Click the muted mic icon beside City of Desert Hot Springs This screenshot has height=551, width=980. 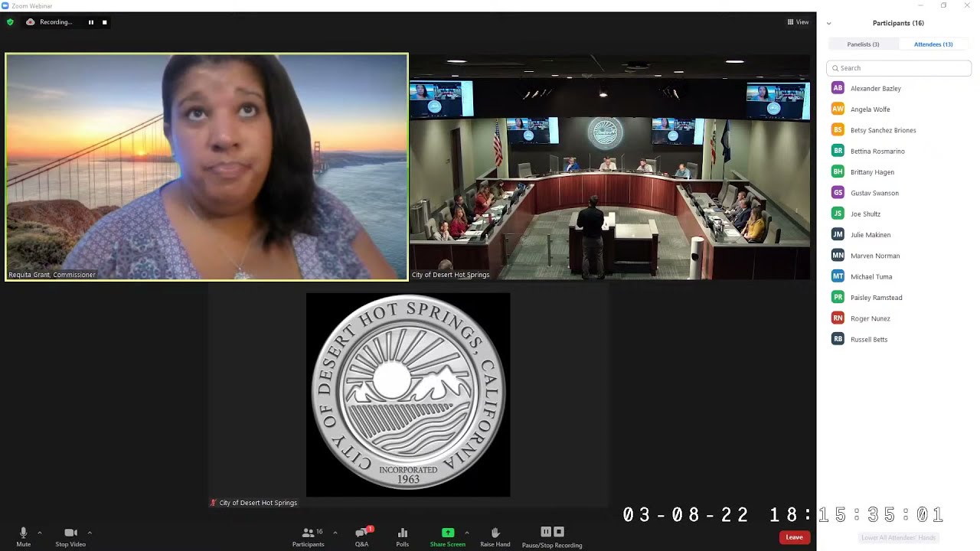pos(214,503)
